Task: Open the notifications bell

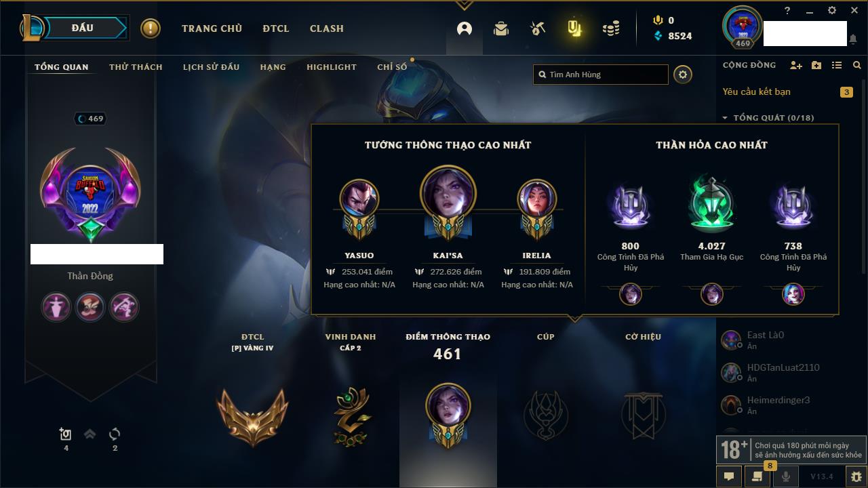Action: (x=853, y=39)
